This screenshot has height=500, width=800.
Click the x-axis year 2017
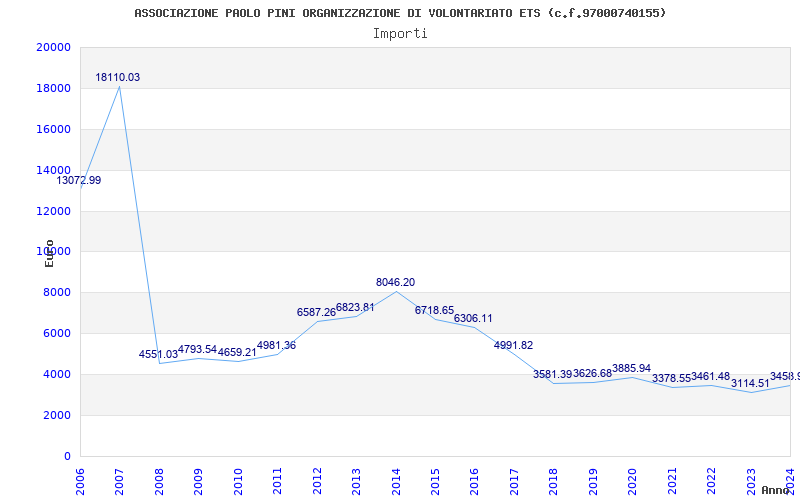pos(514,481)
